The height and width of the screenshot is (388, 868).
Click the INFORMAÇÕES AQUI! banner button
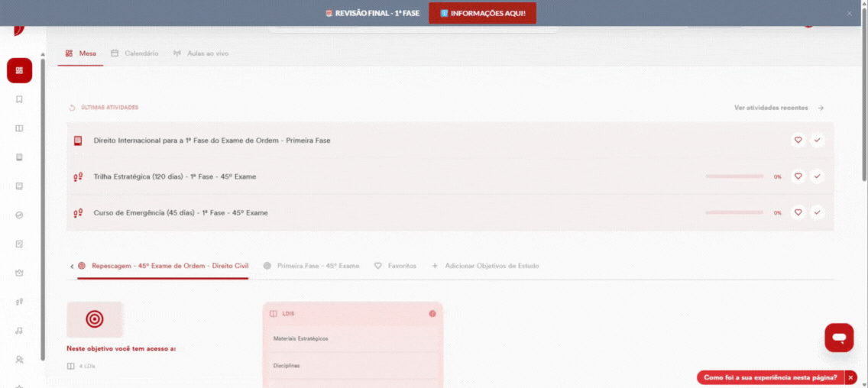coord(482,13)
